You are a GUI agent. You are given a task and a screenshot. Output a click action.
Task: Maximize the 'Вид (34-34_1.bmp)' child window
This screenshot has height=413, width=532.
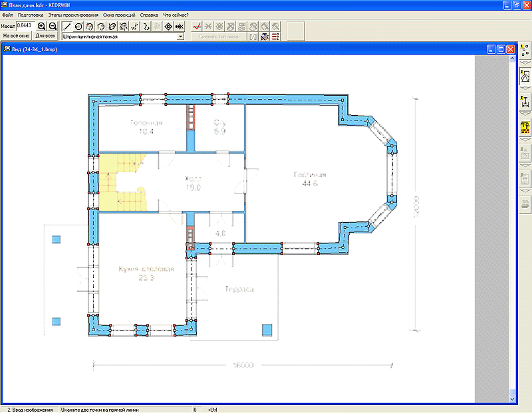point(501,49)
